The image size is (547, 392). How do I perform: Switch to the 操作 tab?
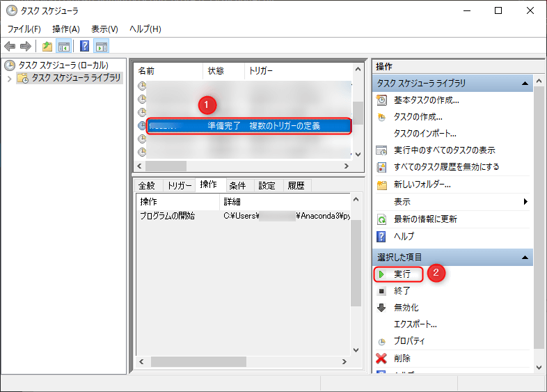[209, 185]
